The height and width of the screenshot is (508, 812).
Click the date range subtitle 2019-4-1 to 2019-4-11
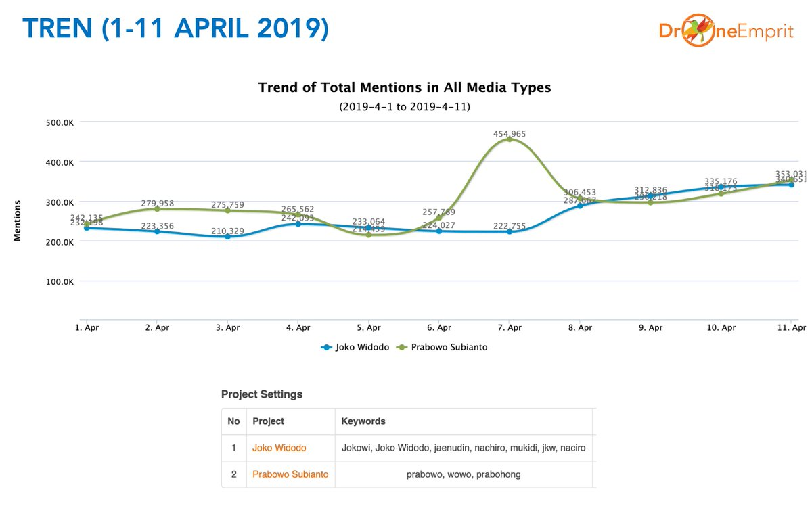[405, 107]
